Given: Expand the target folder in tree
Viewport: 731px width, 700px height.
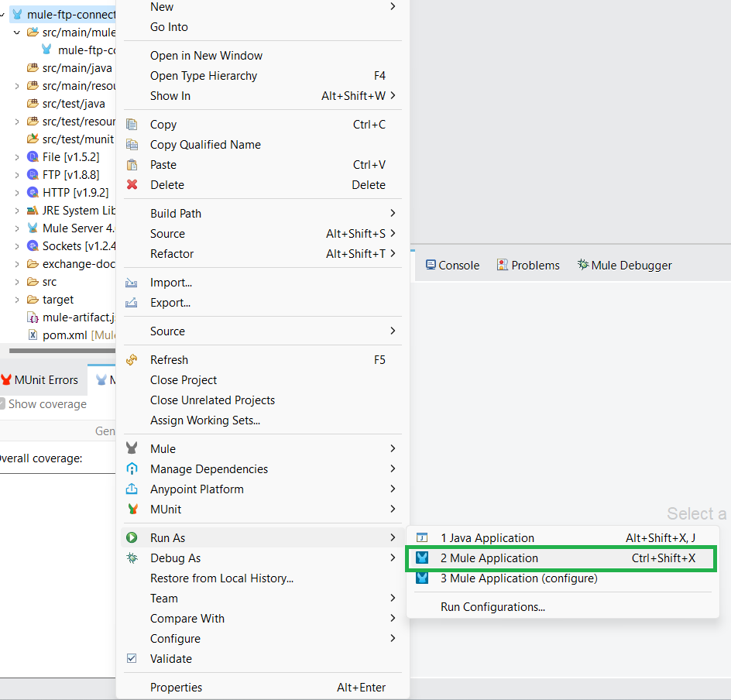Looking at the screenshot, I should [17, 300].
